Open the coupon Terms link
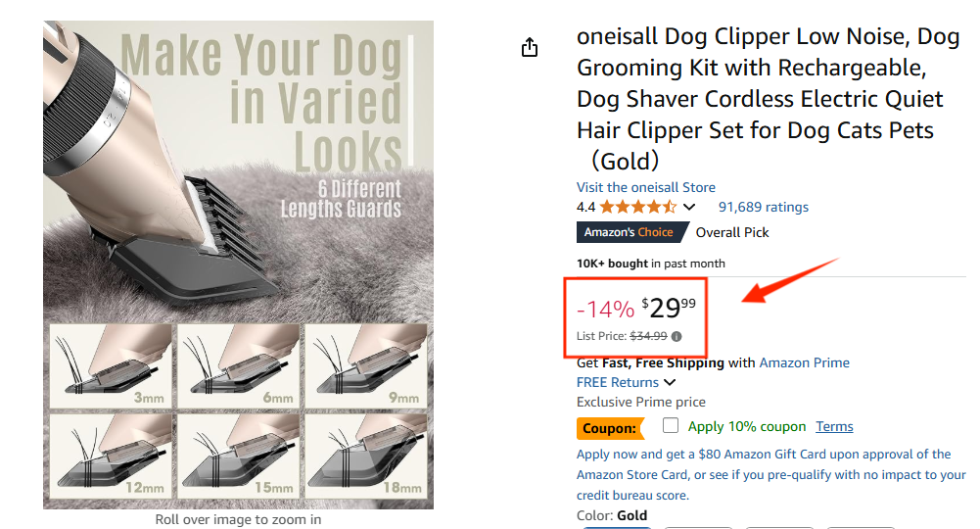 coord(834,426)
